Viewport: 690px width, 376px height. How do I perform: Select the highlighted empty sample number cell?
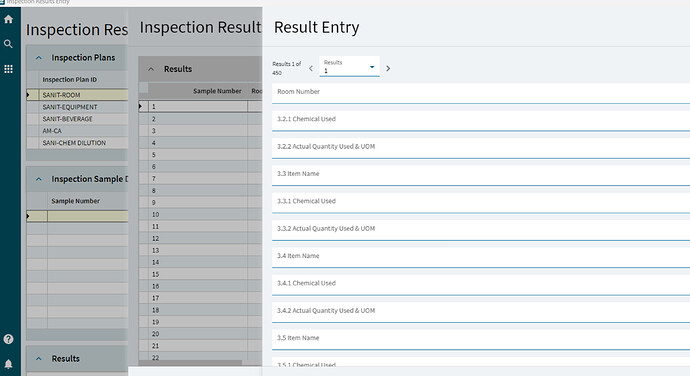(88, 216)
